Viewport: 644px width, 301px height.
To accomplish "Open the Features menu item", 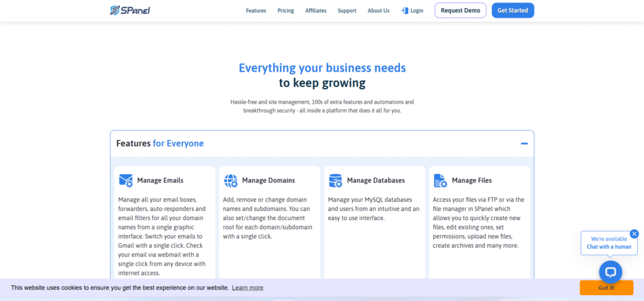I will tap(256, 11).
